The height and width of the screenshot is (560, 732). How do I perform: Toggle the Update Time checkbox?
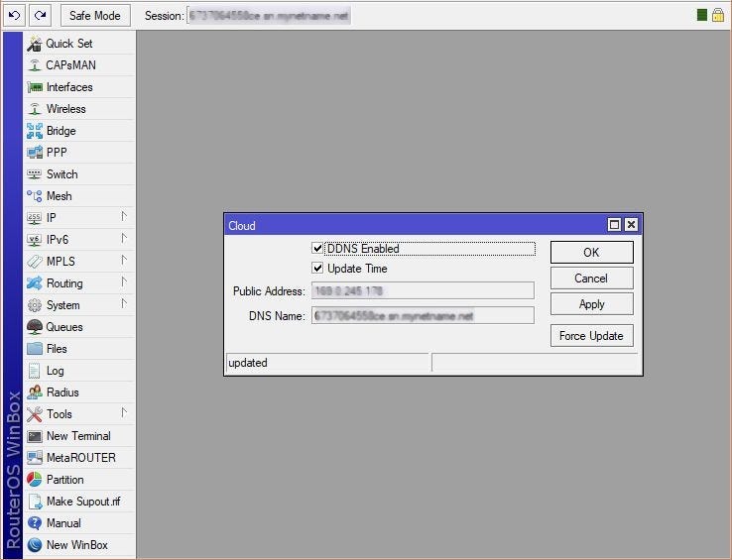click(317, 268)
